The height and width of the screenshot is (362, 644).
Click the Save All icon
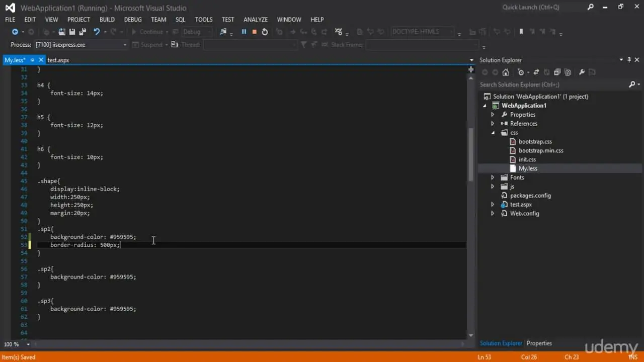tap(83, 32)
